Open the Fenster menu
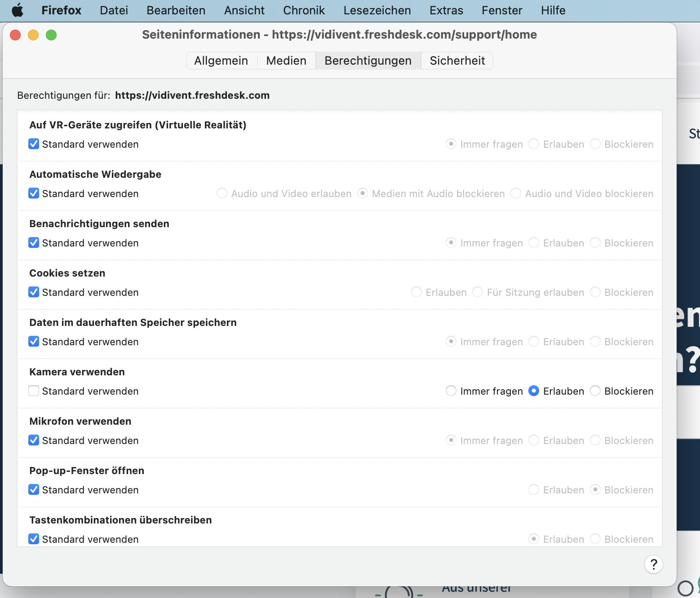Screen dimensions: 700x598 coord(502,10)
